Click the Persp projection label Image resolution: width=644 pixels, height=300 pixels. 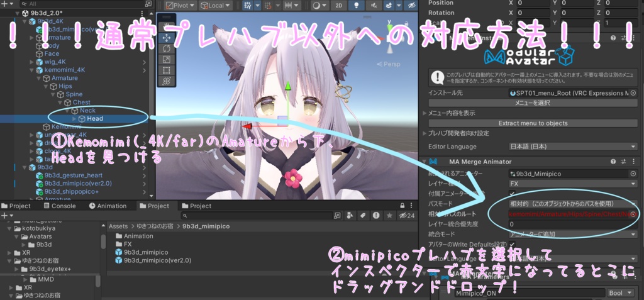tap(388, 64)
